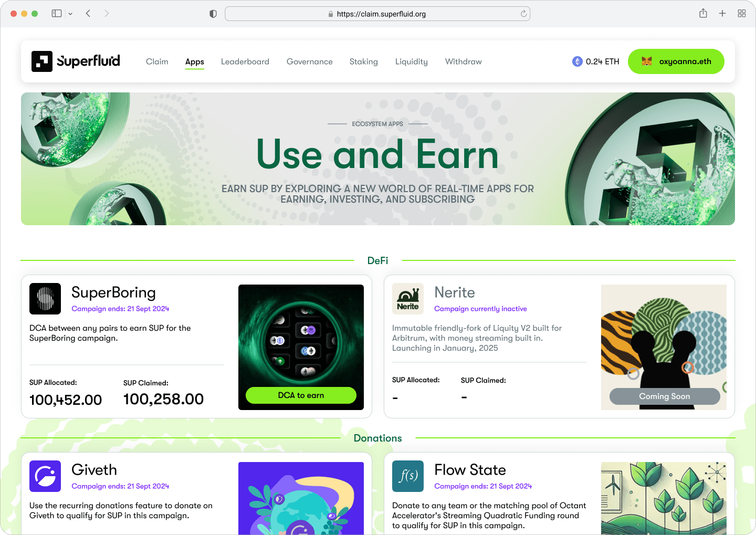This screenshot has height=535, width=756.
Task: Click the address bar with claim.superfluid.org
Action: tap(377, 14)
